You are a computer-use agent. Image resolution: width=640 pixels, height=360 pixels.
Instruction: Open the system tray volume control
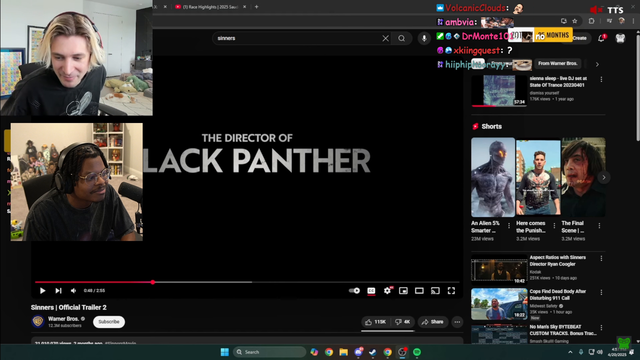(600, 352)
